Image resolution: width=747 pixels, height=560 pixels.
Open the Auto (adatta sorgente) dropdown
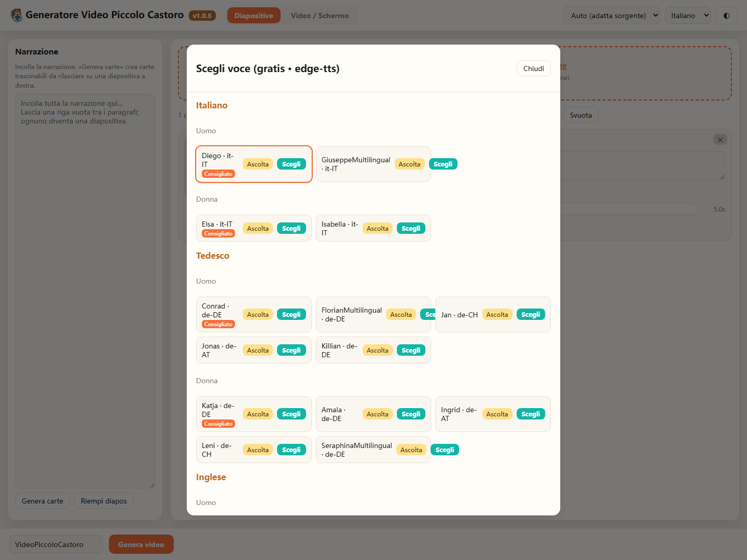[x=612, y=16]
